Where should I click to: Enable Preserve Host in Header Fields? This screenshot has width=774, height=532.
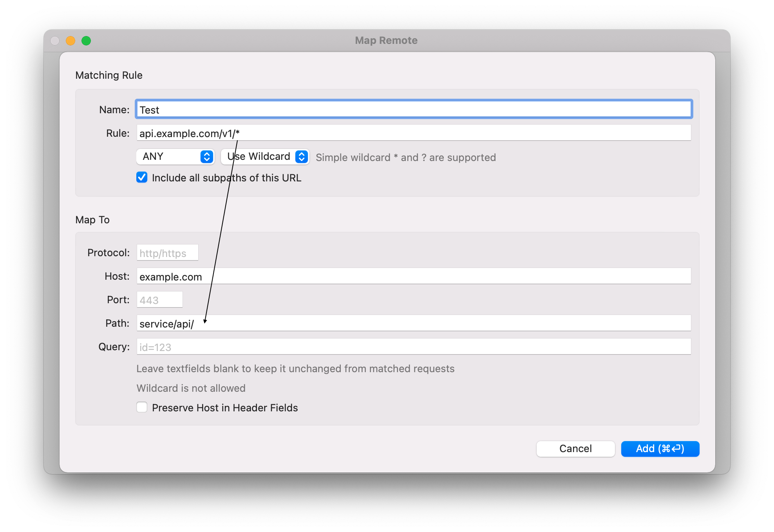click(x=142, y=407)
